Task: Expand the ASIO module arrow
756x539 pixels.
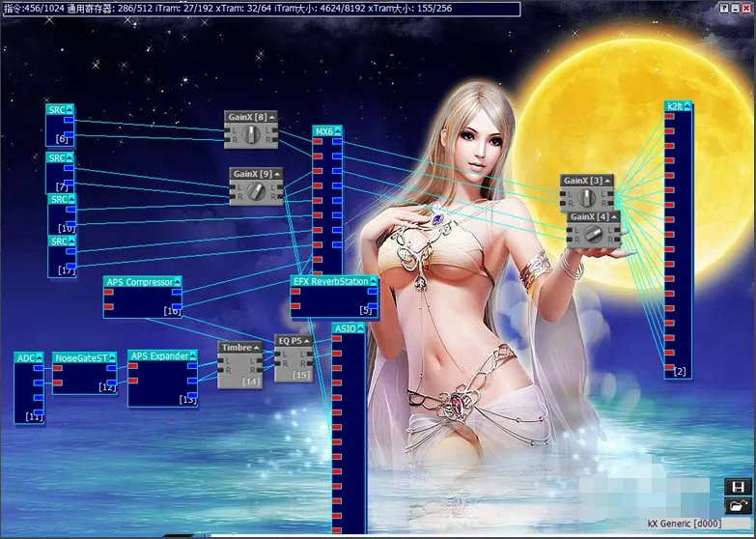Action: tap(361, 328)
